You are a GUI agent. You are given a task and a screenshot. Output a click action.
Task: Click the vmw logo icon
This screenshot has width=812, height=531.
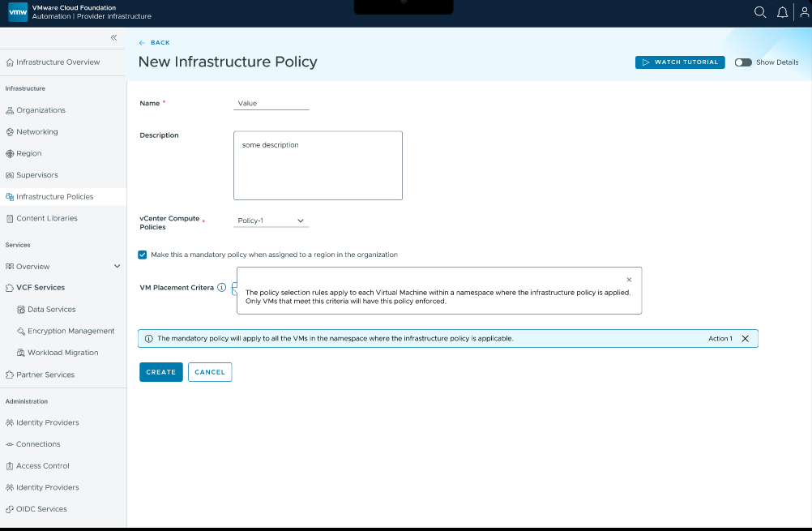tap(18, 12)
